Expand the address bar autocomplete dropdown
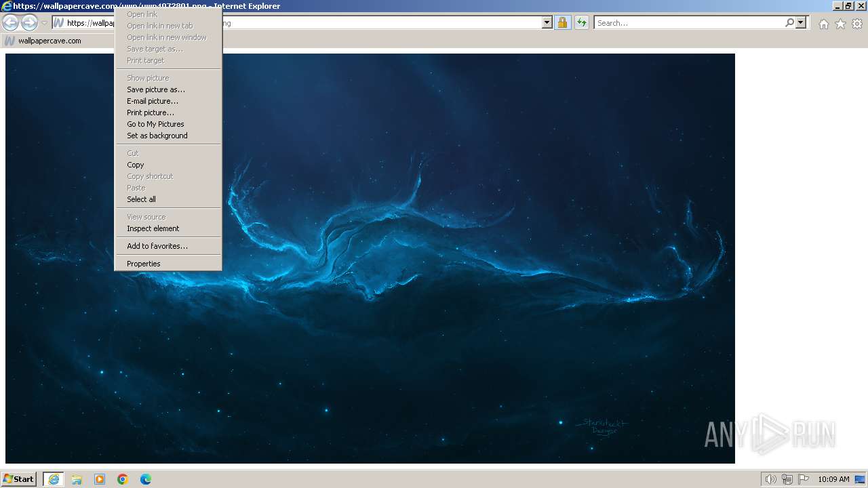868x488 pixels. [547, 23]
